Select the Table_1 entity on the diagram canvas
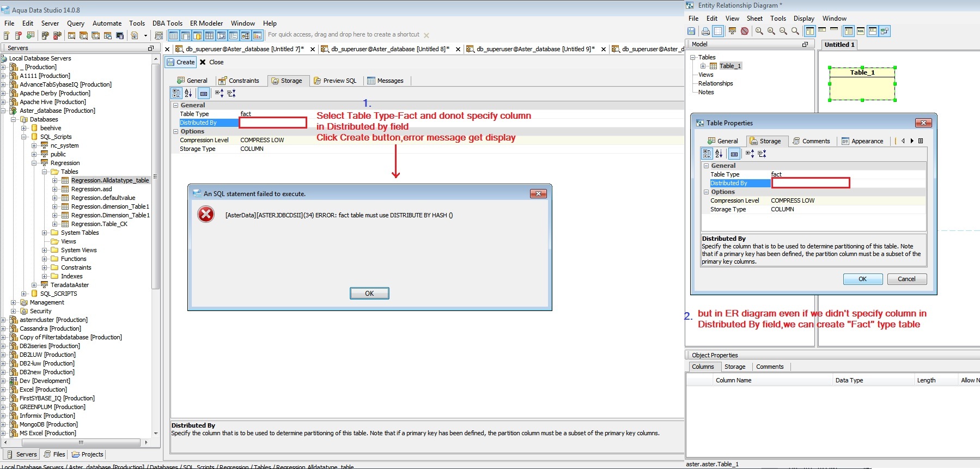The height and width of the screenshot is (469, 980). pos(862,83)
